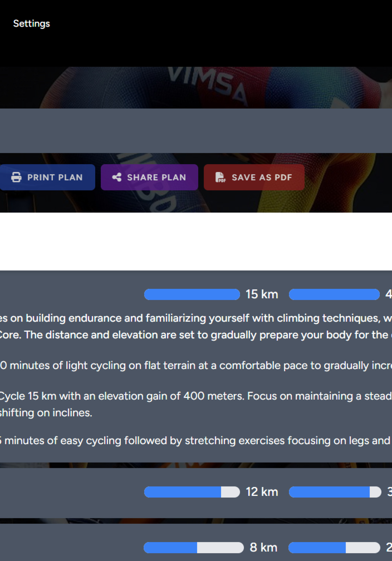Click the 15 km distance progress bar
This screenshot has width=392, height=561.
192,294
